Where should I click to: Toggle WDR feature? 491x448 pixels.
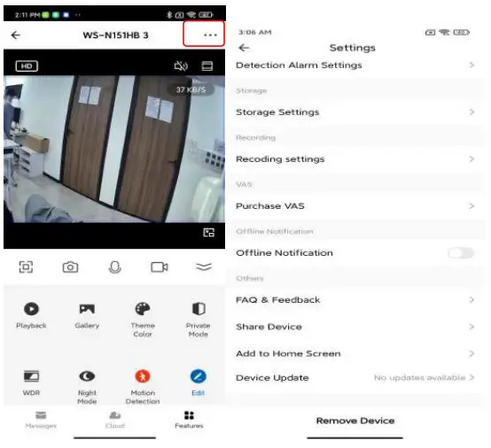click(x=31, y=382)
